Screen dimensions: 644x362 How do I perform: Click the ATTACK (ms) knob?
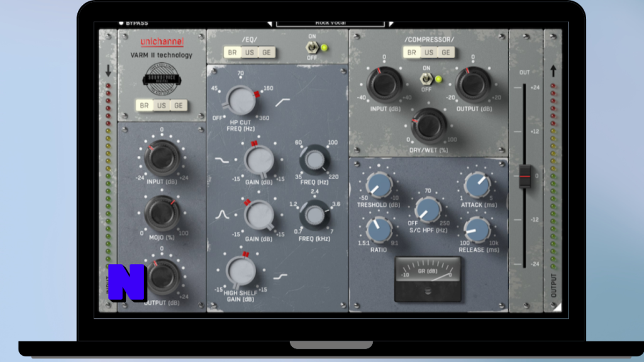click(x=477, y=185)
